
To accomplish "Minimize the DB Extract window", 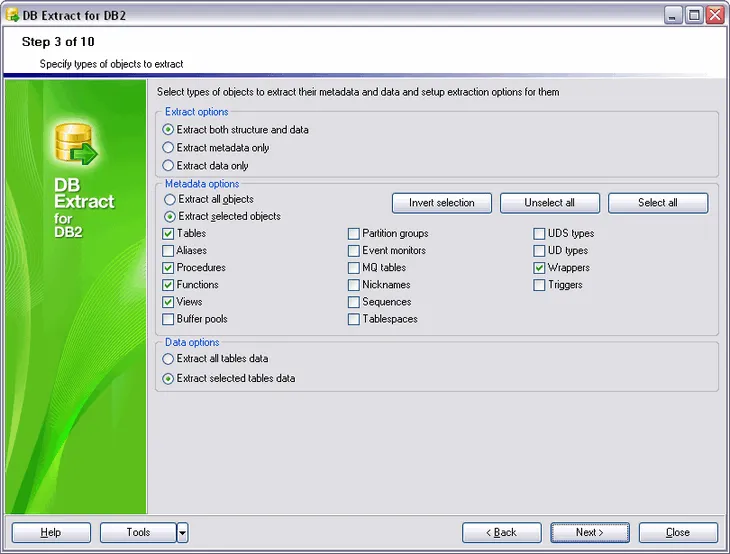I will 672,16.
